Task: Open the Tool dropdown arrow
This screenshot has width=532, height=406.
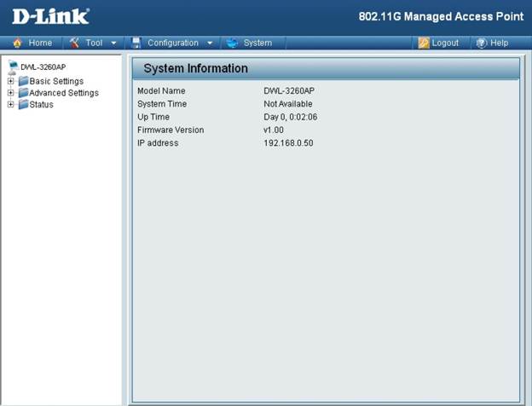Action: [x=113, y=43]
